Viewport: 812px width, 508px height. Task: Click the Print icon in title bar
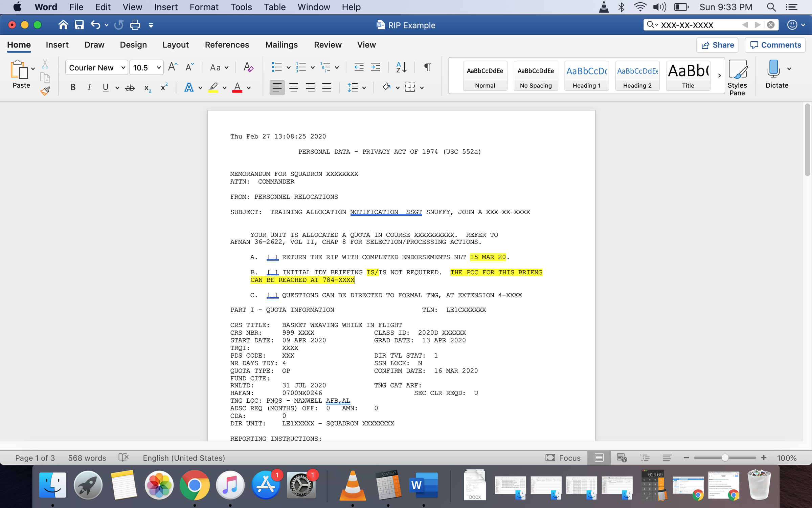pos(135,25)
